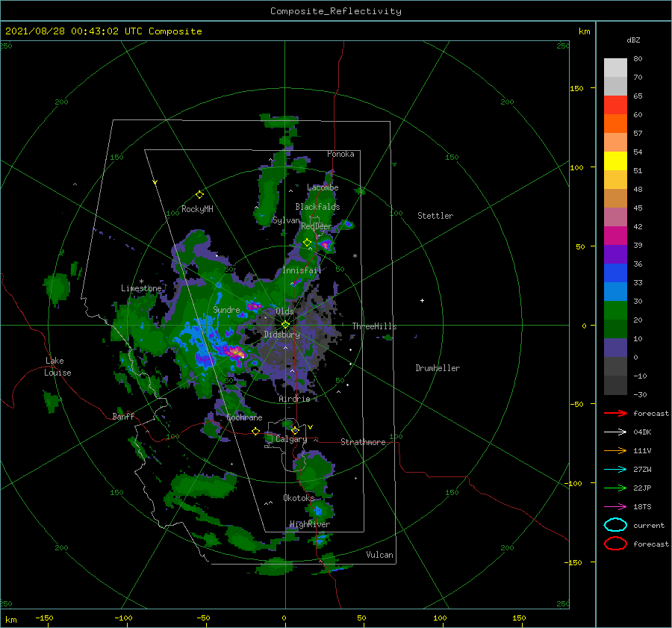Click the dBZ legend heading
672x628 pixels.
[x=633, y=40]
